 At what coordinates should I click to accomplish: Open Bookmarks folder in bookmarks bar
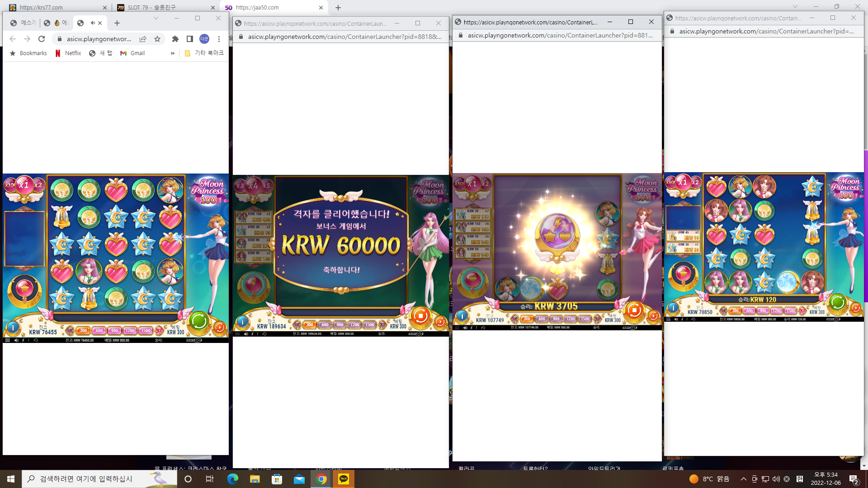coord(28,53)
